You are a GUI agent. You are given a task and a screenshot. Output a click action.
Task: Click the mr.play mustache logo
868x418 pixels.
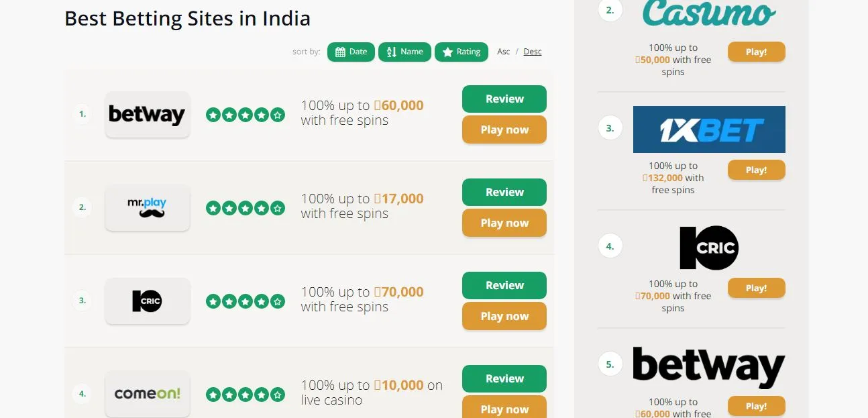click(x=147, y=208)
